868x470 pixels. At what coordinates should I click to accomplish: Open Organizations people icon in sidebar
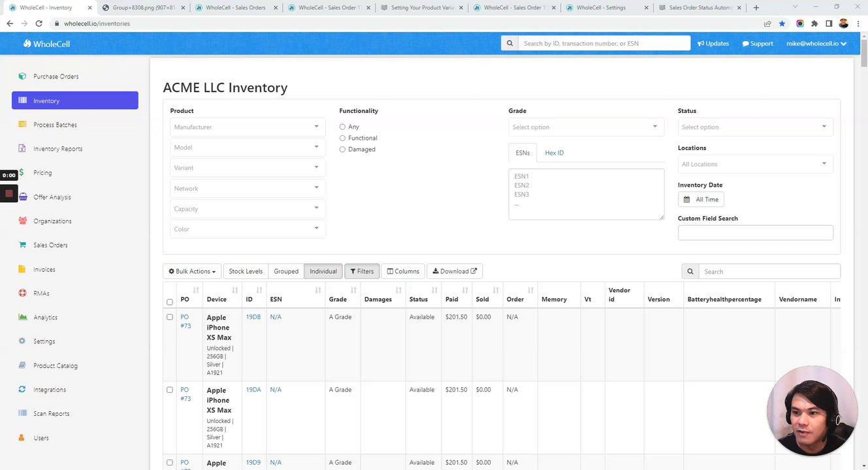coord(22,221)
